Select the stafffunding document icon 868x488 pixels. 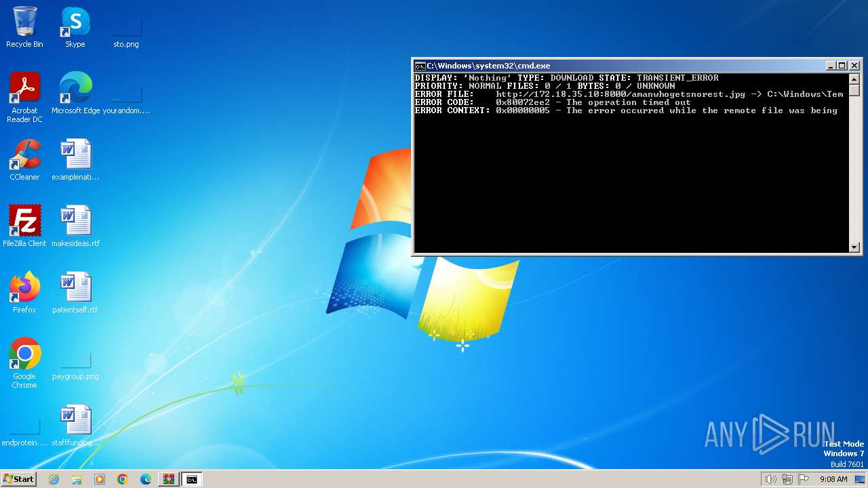pyautogui.click(x=75, y=426)
